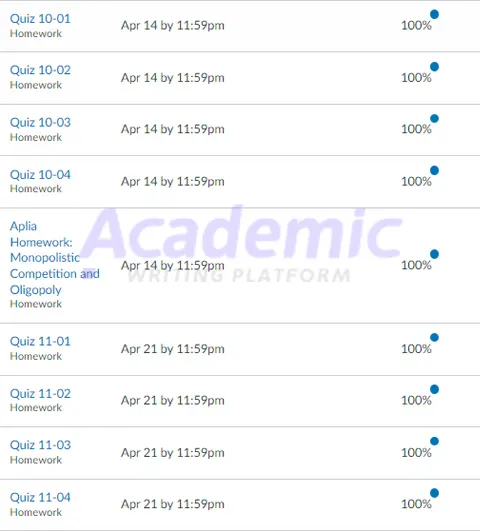Click the blue unread dot for Quiz 11-02
The image size is (480, 531).
pos(435,389)
